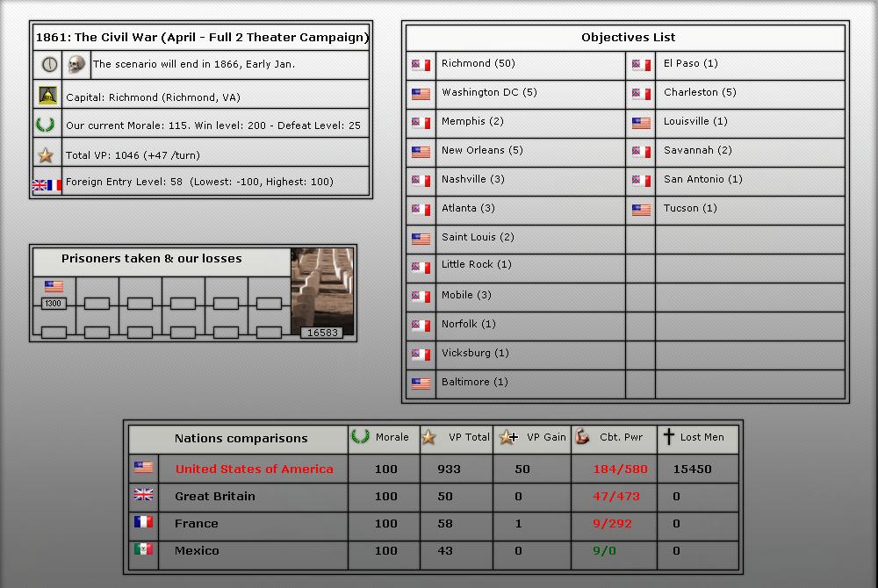The image size is (878, 588).
Task: Click the US flag in Prisoners panel
Action: (54, 286)
